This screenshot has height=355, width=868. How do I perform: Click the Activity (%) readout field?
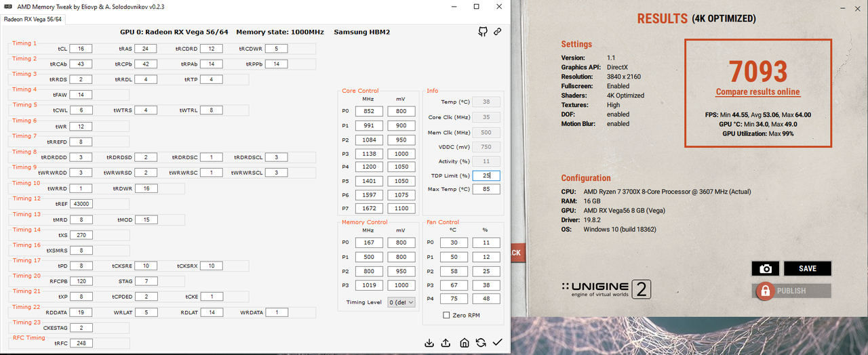pyautogui.click(x=486, y=161)
